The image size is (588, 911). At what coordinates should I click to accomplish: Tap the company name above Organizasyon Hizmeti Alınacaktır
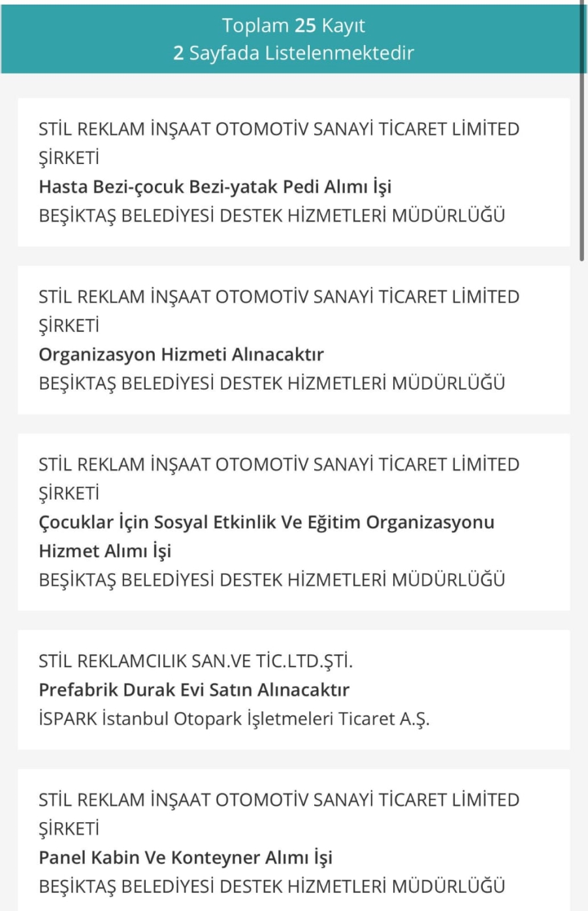(x=279, y=311)
